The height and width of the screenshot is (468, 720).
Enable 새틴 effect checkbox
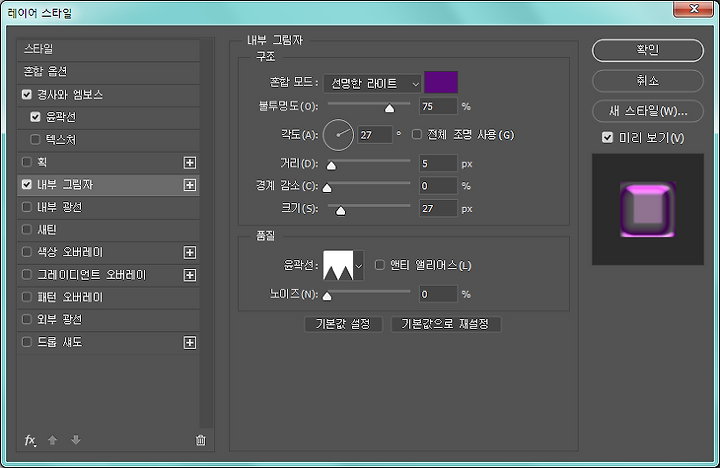click(x=27, y=230)
